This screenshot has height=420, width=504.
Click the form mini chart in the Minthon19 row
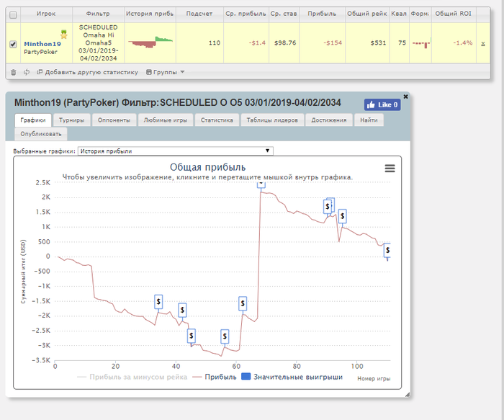pos(421,43)
